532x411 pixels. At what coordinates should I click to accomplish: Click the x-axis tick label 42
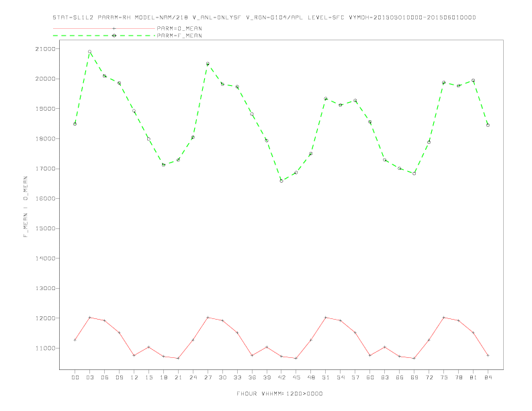(281, 377)
